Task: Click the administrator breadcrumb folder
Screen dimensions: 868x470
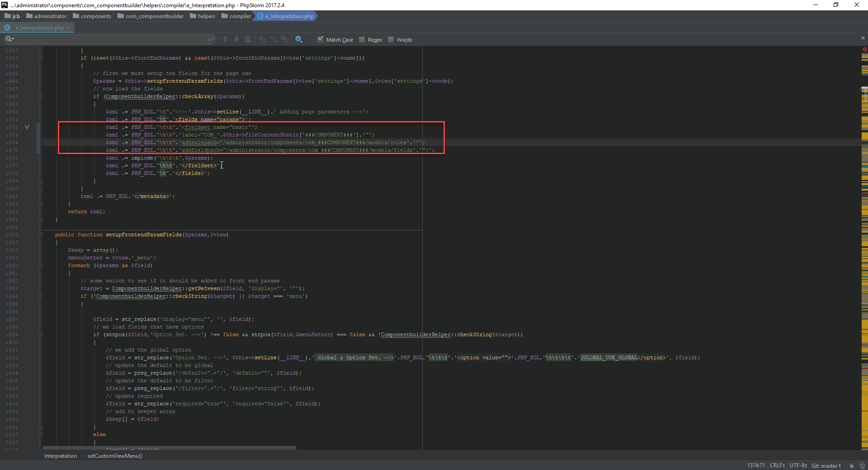Action: click(47, 16)
